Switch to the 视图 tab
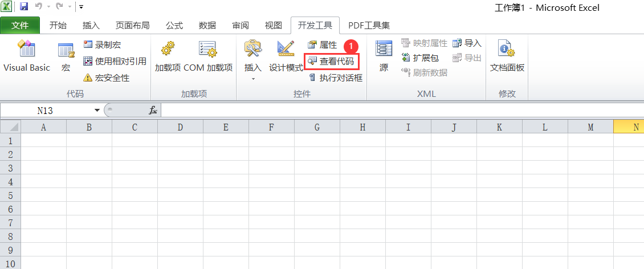 coord(273,26)
